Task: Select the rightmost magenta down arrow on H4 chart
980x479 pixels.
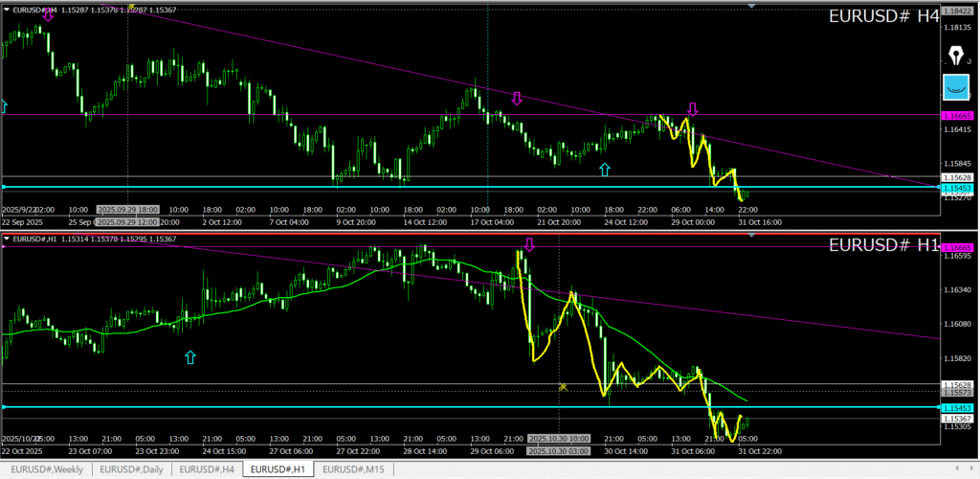Action: 693,109
